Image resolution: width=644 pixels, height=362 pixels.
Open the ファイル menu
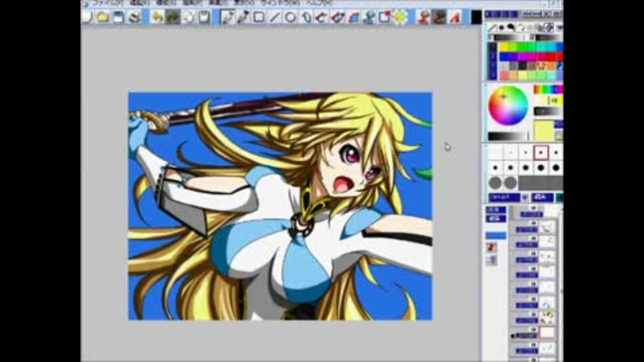(109, 3)
